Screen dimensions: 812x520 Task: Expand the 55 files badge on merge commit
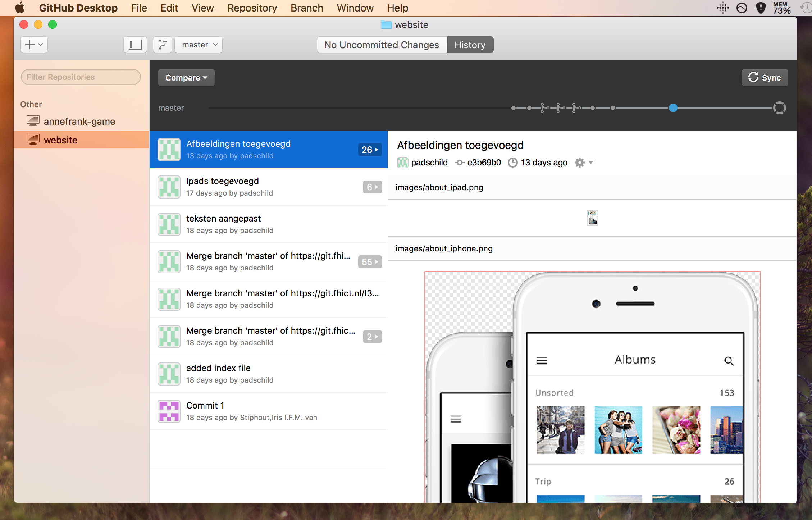tap(370, 262)
